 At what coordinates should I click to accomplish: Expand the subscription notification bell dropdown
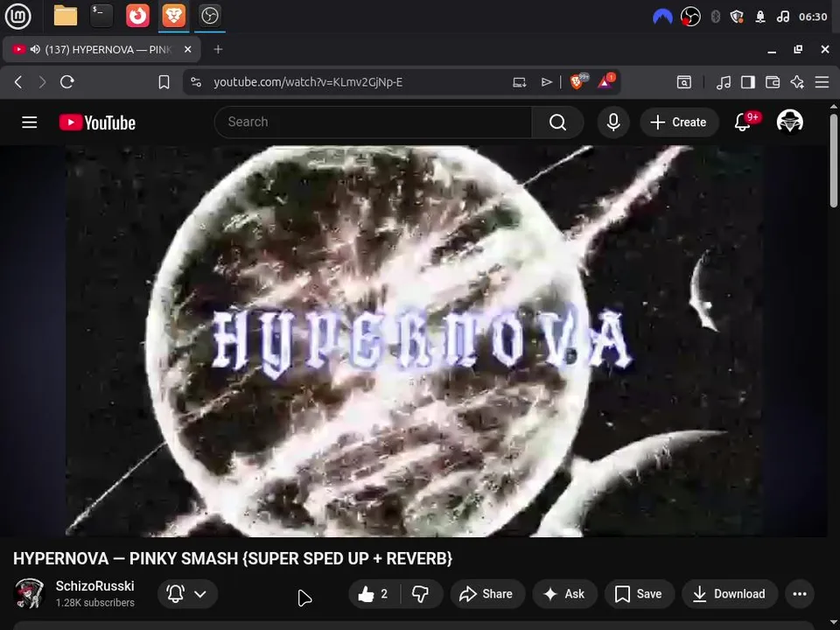coord(187,593)
